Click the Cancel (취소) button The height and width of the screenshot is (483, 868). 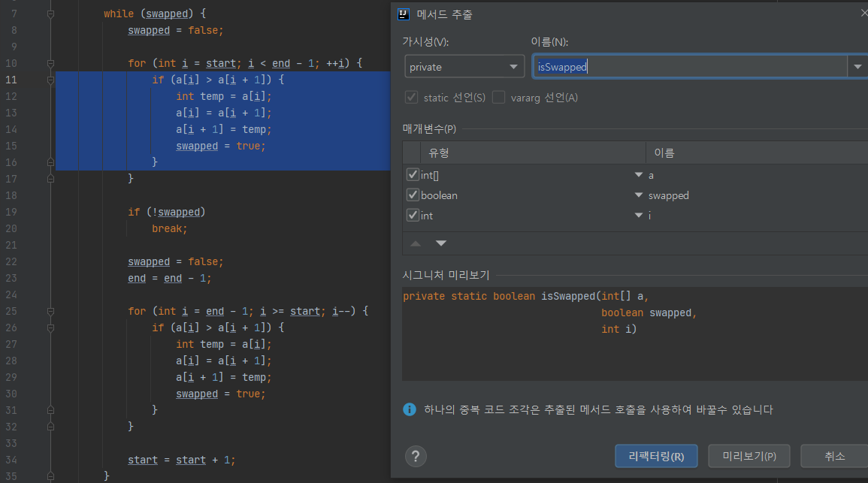834,457
